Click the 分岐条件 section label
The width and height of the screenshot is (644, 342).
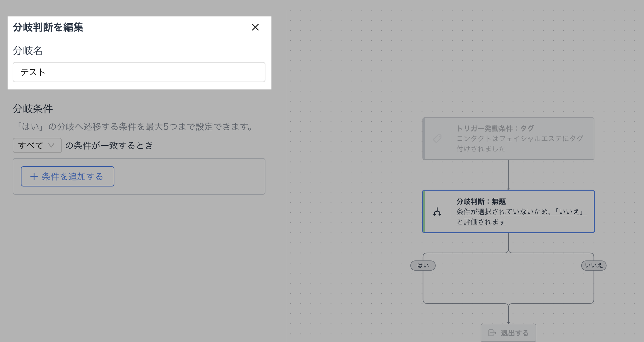[33, 109]
